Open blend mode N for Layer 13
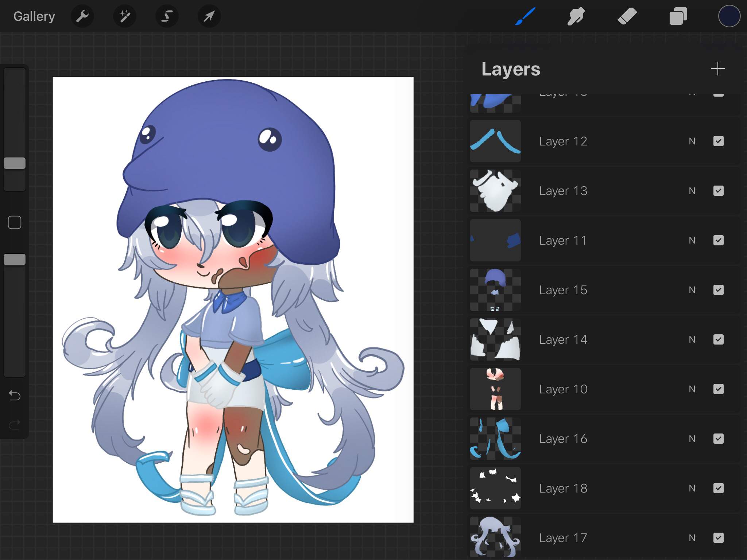Screen dimensions: 747x560 point(692,191)
